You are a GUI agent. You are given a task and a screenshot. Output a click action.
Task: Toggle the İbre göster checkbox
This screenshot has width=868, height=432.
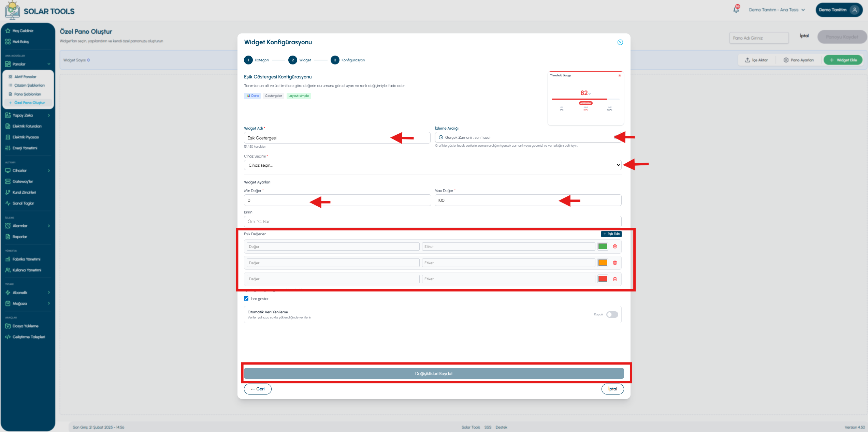pos(246,299)
